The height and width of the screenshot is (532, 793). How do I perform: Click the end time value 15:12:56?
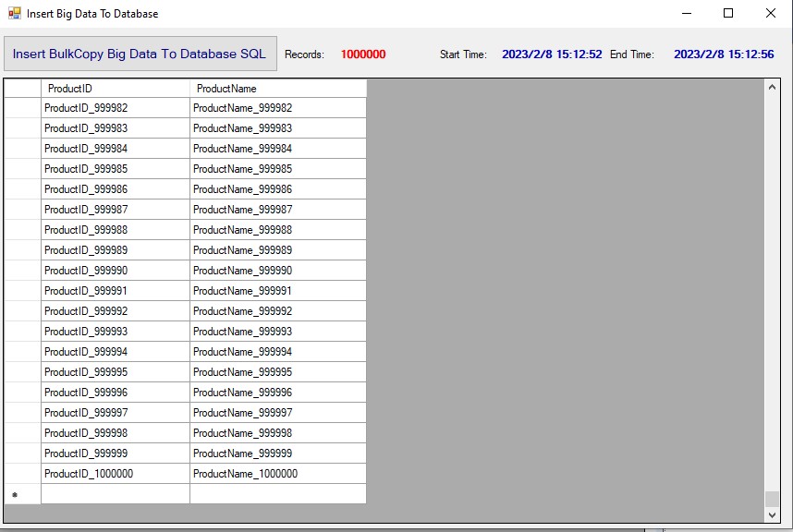[x=724, y=54]
